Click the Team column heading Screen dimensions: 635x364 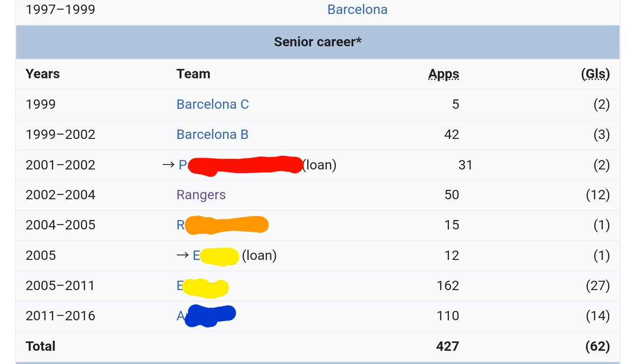(x=193, y=74)
